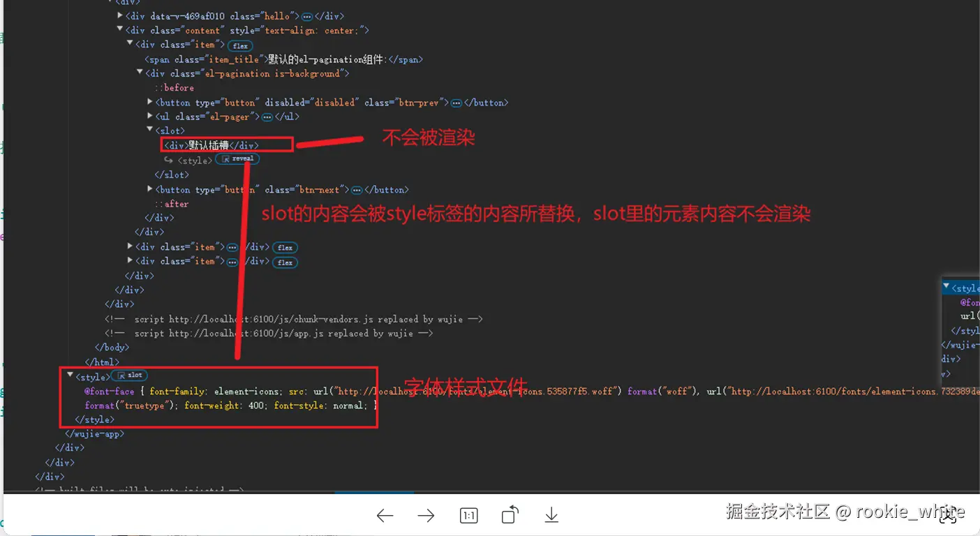Rotate the image with the rotate icon
Screen dimensions: 980x536
point(510,515)
